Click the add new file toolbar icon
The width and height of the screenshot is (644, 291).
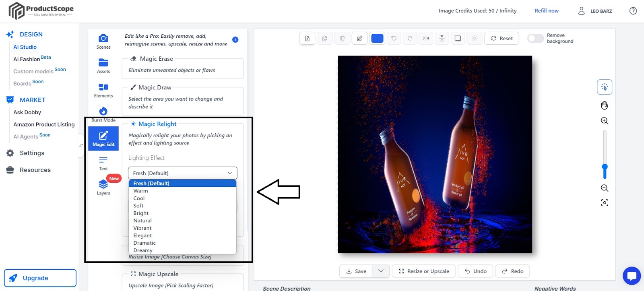[307, 38]
